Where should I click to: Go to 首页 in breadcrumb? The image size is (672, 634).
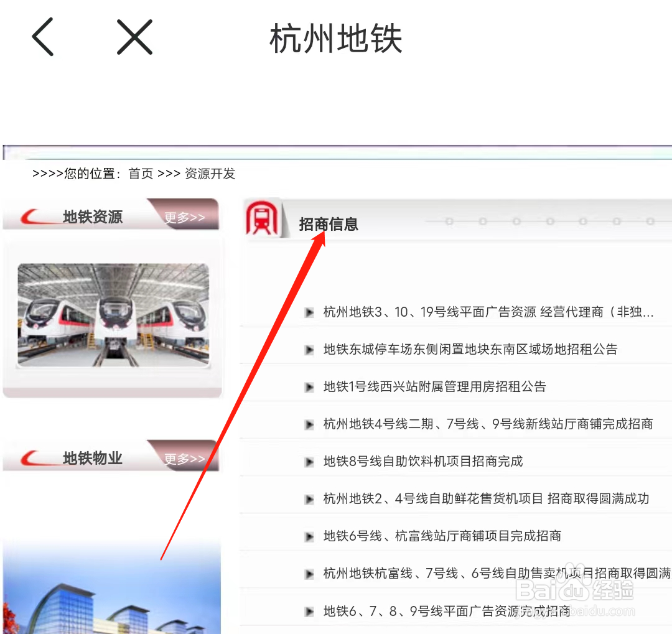(x=141, y=174)
